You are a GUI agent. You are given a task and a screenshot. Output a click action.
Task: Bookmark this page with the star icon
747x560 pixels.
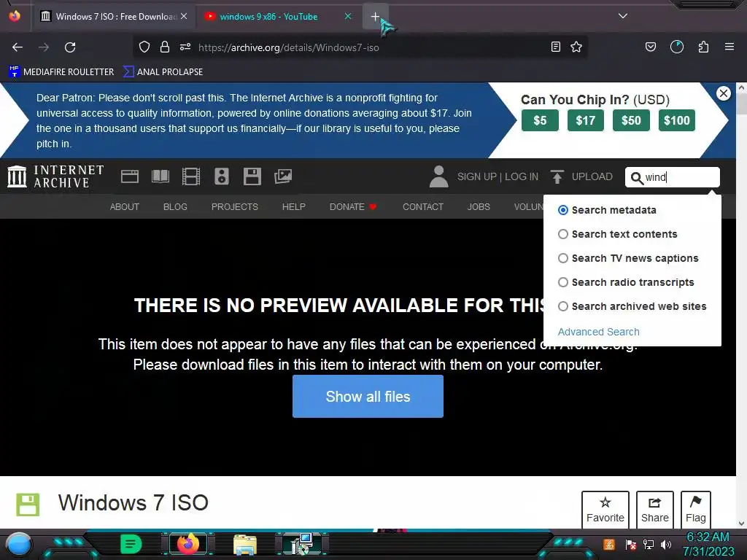(576, 47)
